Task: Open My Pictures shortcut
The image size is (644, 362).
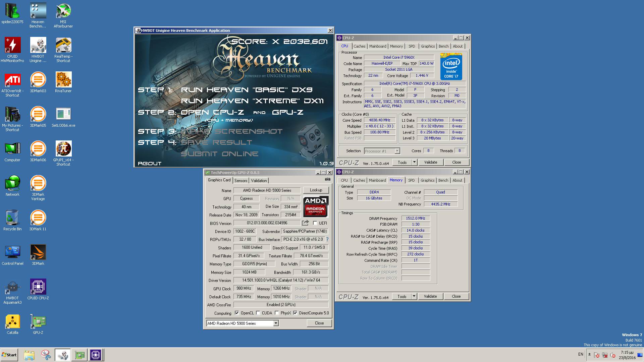Action: point(12,119)
